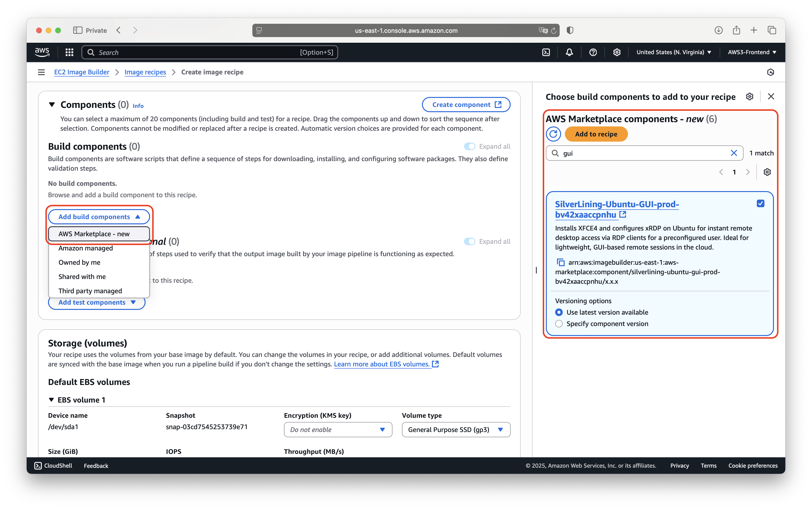Image resolution: width=812 pixels, height=509 pixels.
Task: Open the info panel hexagon icon
Action: [770, 72]
